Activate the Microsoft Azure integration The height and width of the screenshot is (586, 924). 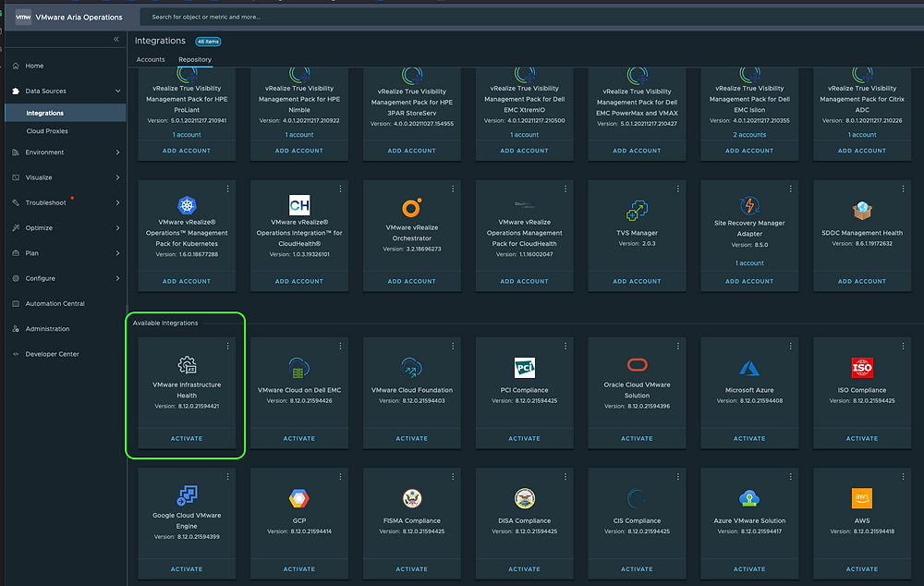749,439
